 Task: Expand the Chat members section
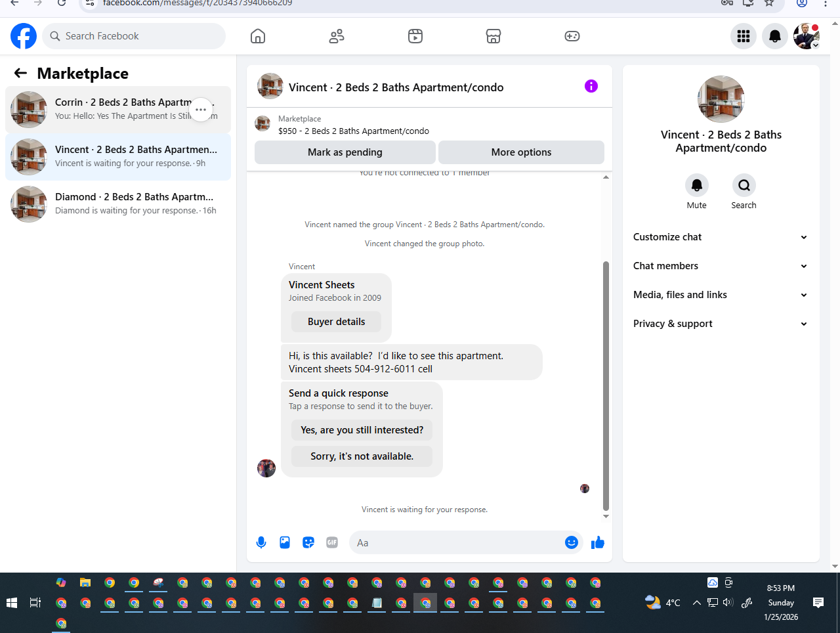coord(721,266)
